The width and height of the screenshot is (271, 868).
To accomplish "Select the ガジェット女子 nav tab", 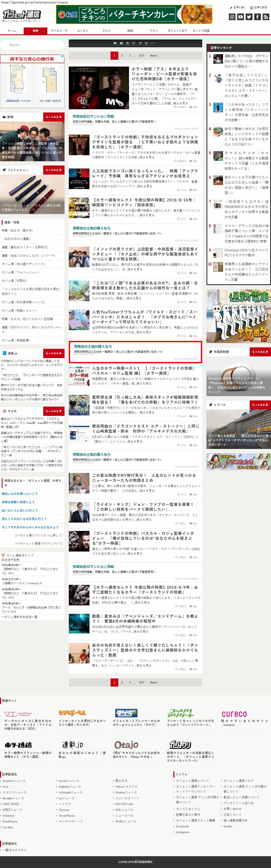I will [x=177, y=31].
